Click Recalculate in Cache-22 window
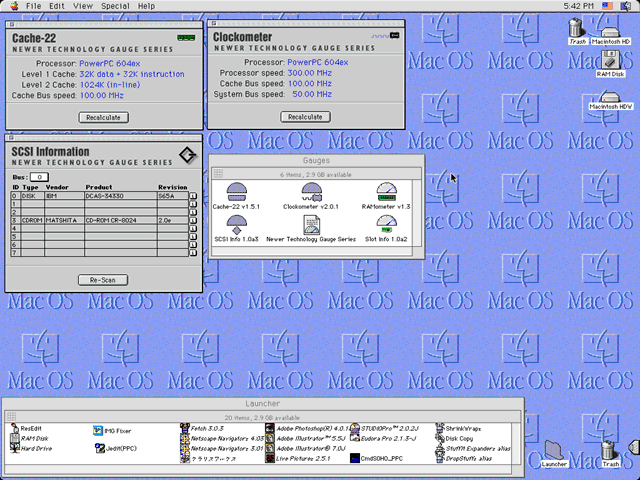The image size is (640, 480). 103,118
